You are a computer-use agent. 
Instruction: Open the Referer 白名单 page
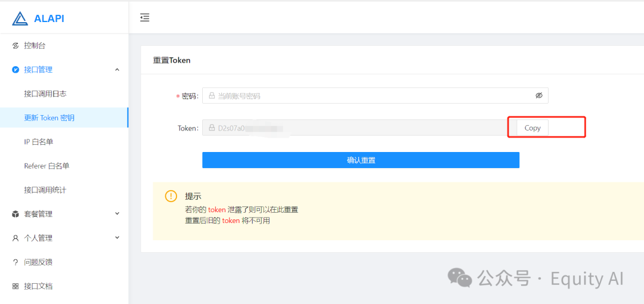pyautogui.click(x=64, y=166)
